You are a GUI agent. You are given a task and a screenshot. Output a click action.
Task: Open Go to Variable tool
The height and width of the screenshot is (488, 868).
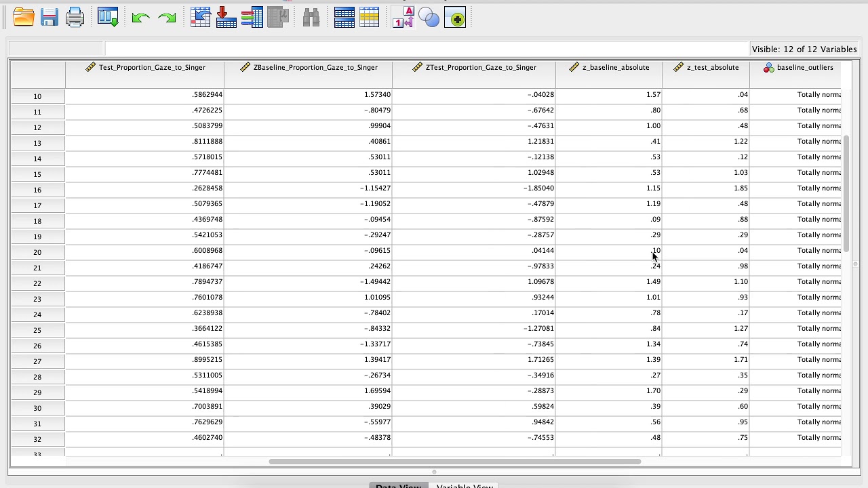tap(226, 18)
